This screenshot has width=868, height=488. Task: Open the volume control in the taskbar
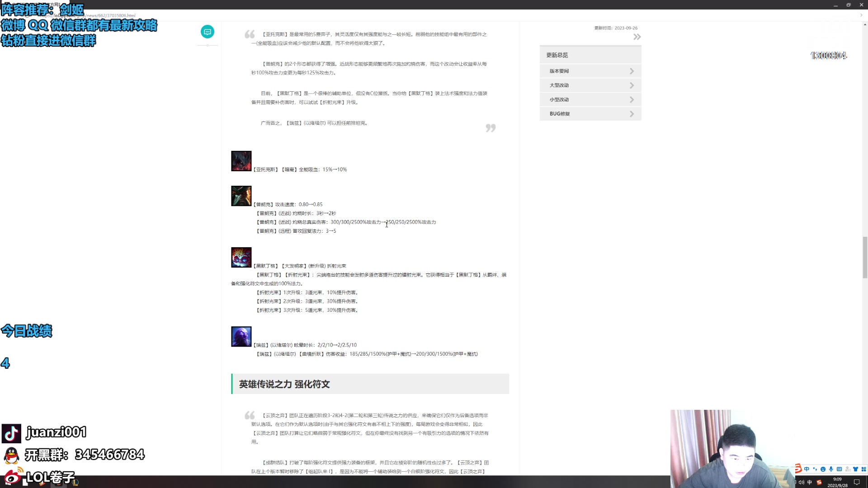[801, 482]
